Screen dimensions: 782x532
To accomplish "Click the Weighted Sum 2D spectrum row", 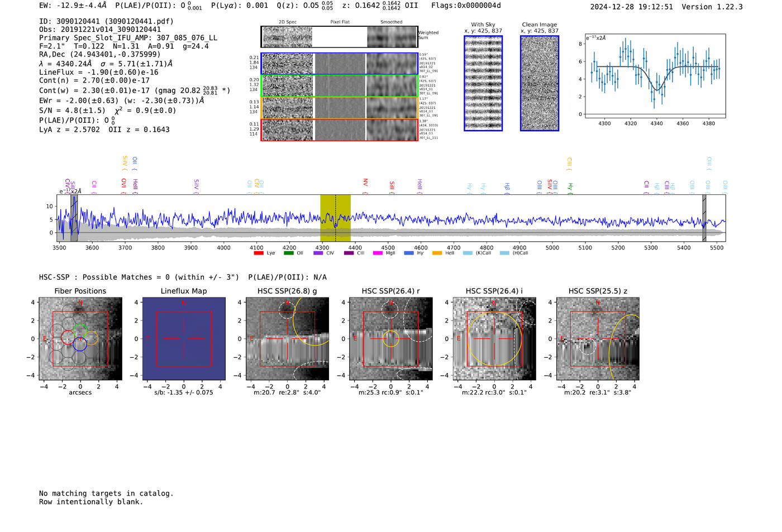I will click(339, 37).
